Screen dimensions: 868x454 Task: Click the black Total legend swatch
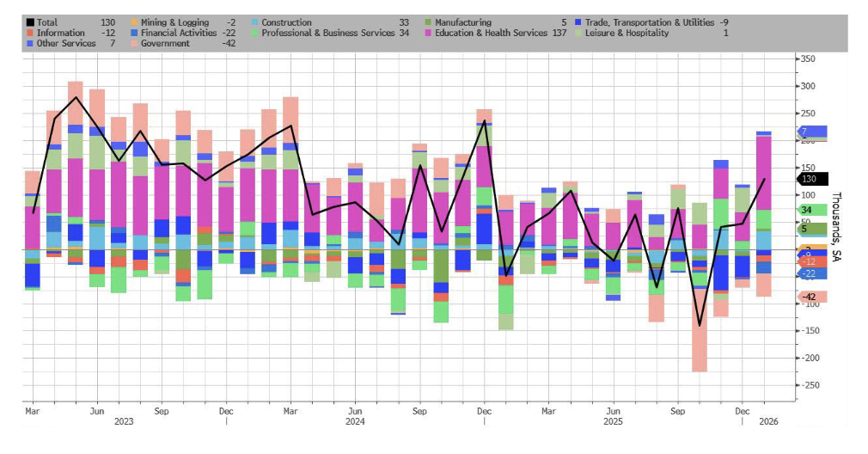coord(30,22)
